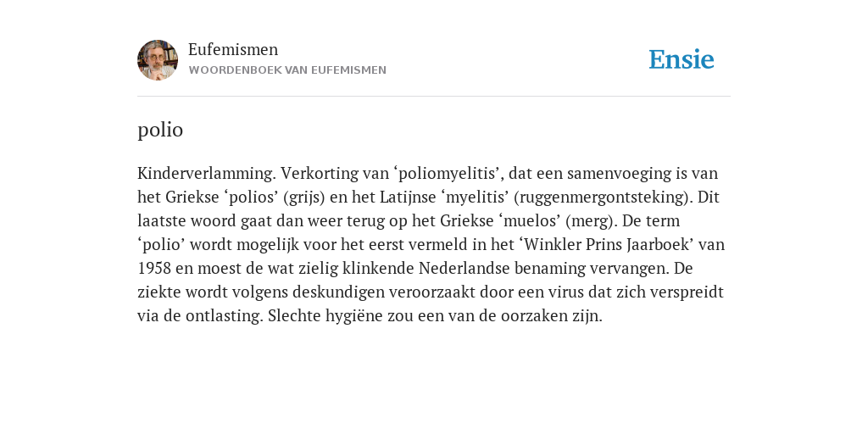Click the author's round profile photo
This screenshot has width=868, height=434.
tap(158, 60)
